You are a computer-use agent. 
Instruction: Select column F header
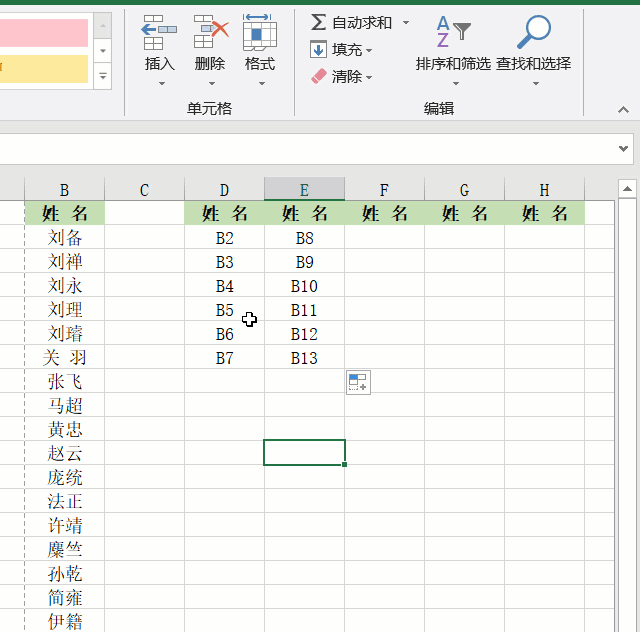pyautogui.click(x=384, y=190)
